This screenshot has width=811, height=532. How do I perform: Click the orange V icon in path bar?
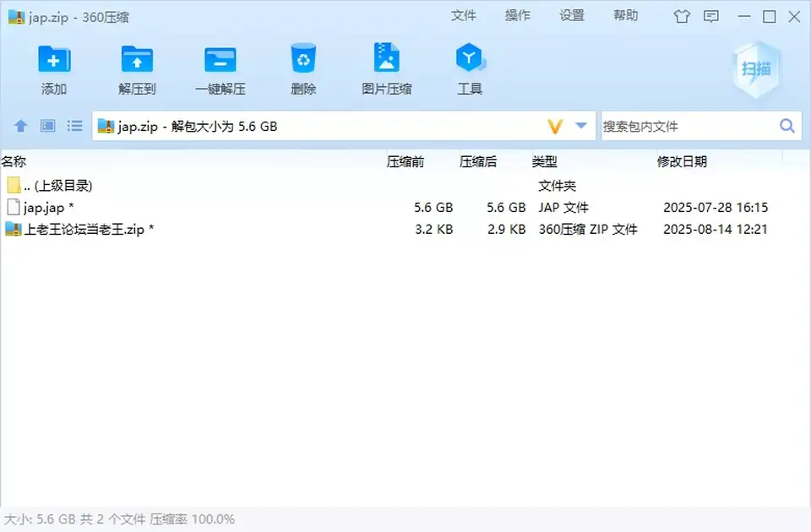point(555,127)
